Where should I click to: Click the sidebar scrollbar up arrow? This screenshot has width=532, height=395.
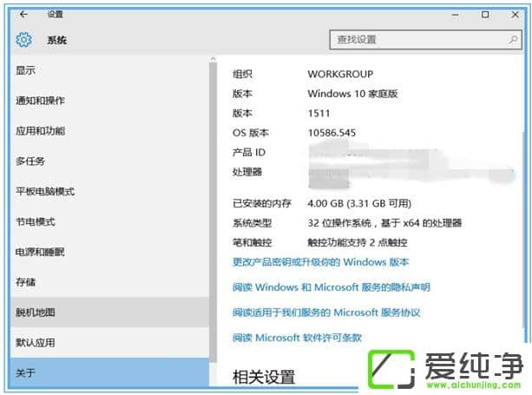(213, 59)
